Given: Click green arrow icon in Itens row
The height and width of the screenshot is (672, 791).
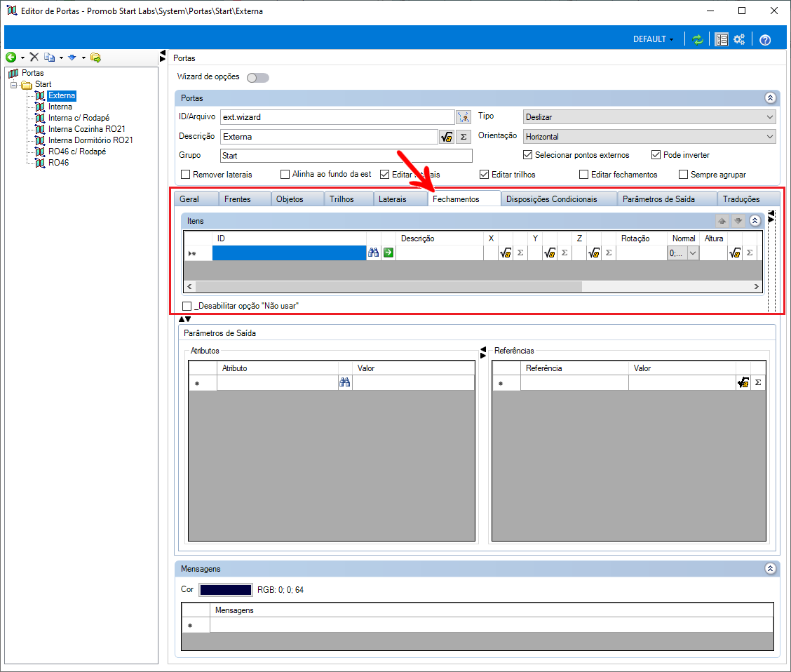Looking at the screenshot, I should click(x=388, y=253).
